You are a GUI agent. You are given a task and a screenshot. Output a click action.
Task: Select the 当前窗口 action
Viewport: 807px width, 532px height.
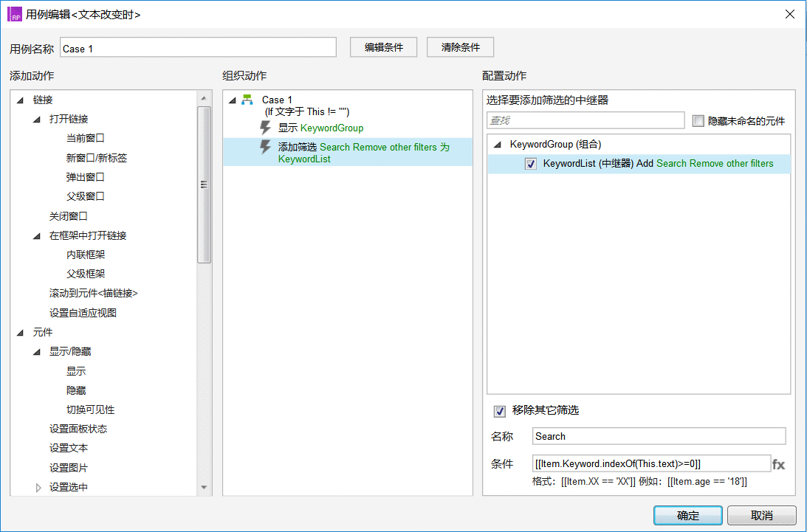86,138
